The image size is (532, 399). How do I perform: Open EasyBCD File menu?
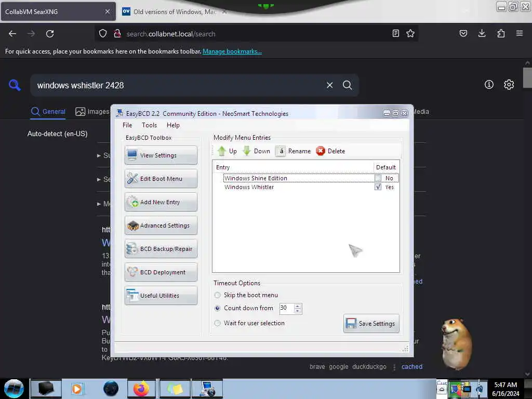point(127,125)
